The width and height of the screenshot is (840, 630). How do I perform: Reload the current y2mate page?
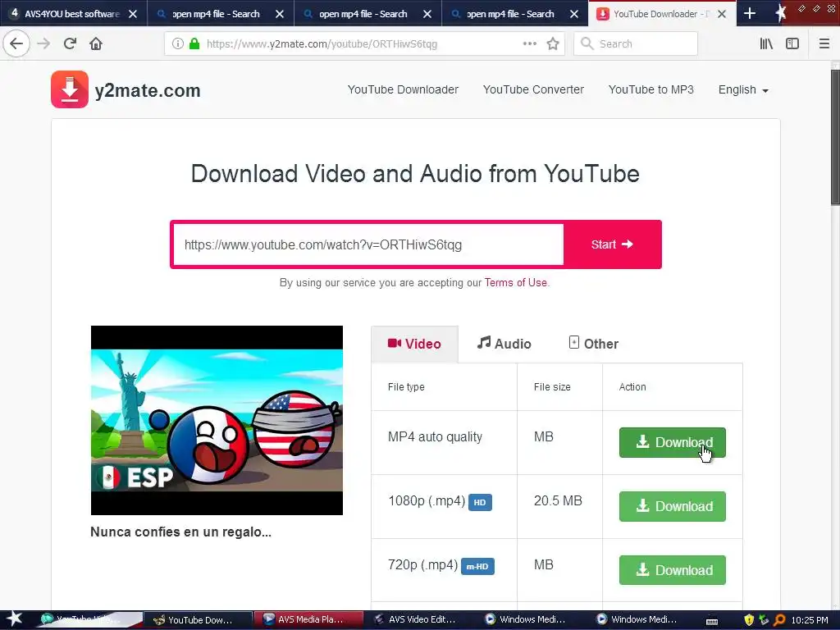70,43
